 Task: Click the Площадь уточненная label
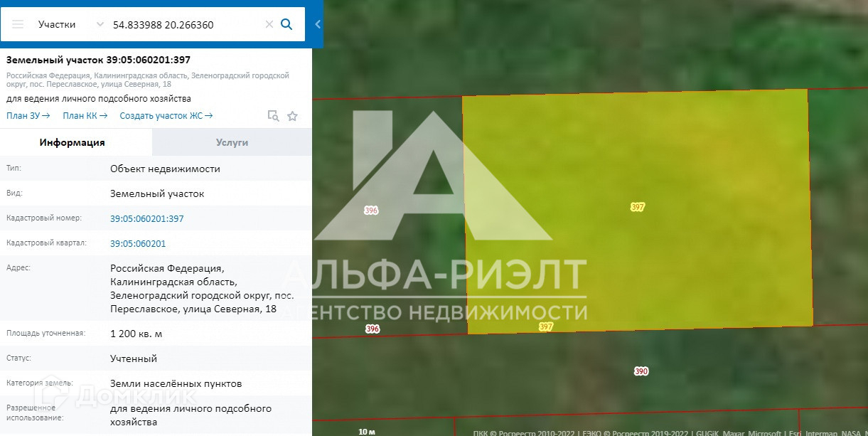[45, 333]
